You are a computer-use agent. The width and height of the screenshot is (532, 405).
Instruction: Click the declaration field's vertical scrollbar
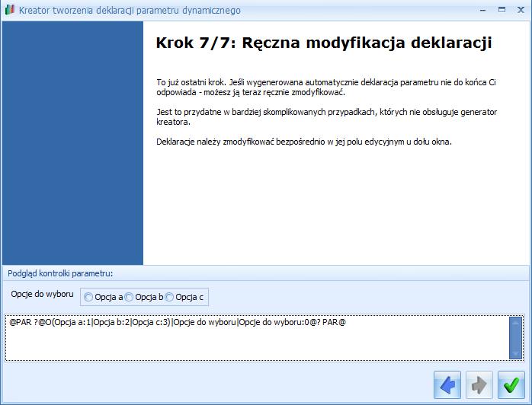516,338
